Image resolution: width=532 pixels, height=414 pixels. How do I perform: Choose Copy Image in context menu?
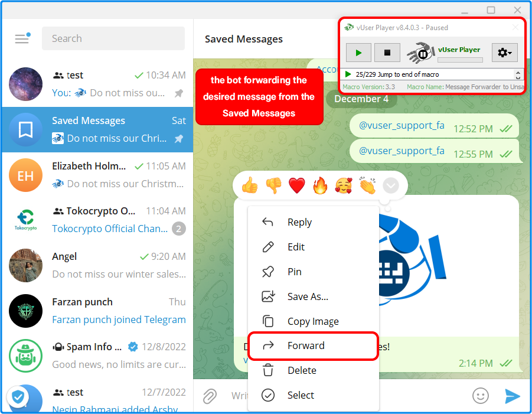[x=314, y=321]
